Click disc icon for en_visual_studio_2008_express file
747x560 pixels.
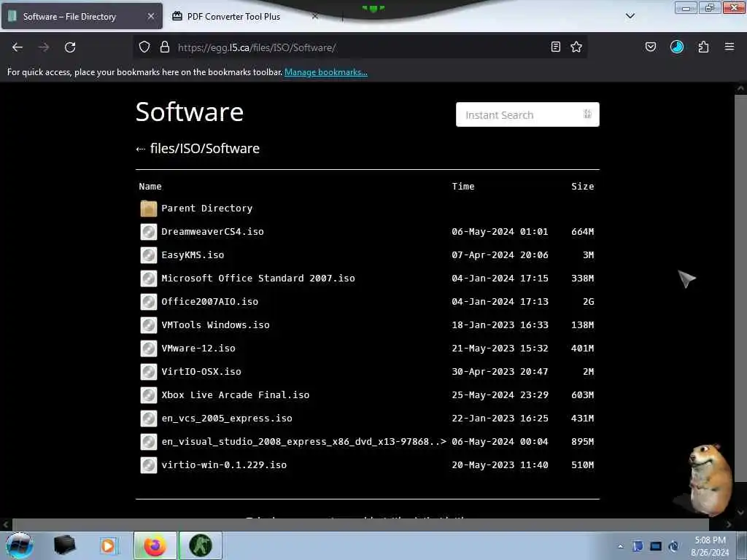[149, 442]
